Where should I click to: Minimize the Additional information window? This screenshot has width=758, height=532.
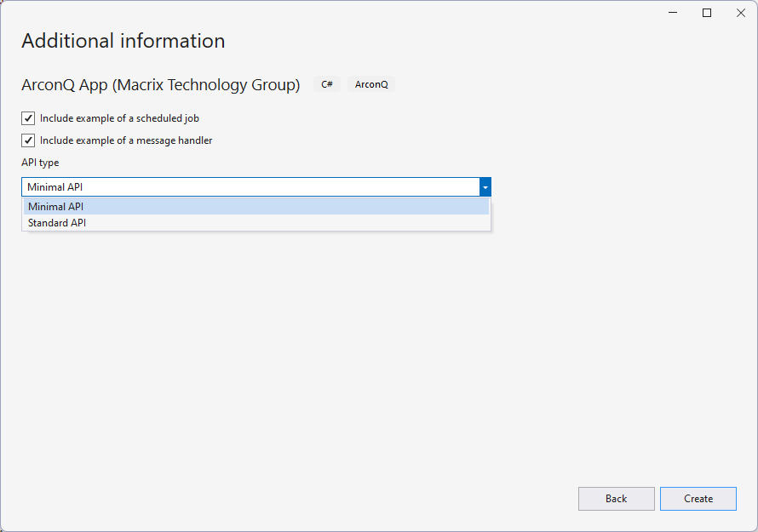673,13
